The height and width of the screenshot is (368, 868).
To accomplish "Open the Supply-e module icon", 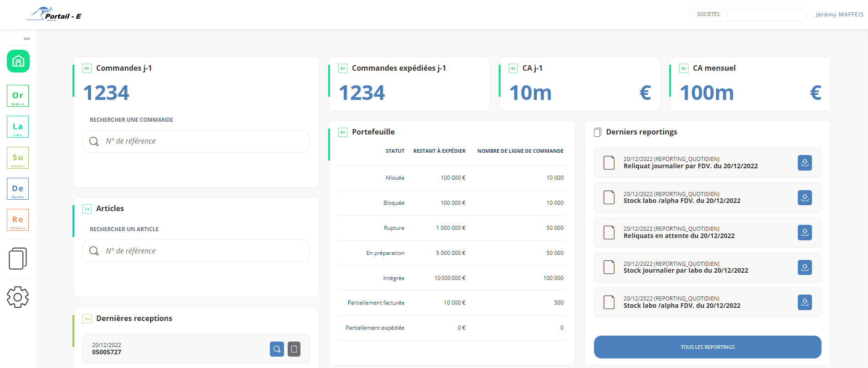I will [x=18, y=158].
